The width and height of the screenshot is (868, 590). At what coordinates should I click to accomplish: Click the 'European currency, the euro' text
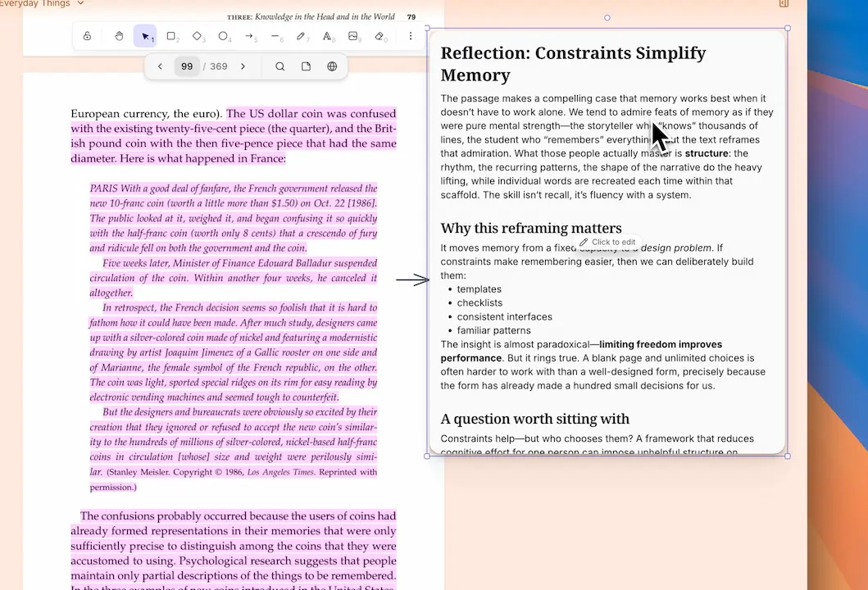(x=146, y=113)
